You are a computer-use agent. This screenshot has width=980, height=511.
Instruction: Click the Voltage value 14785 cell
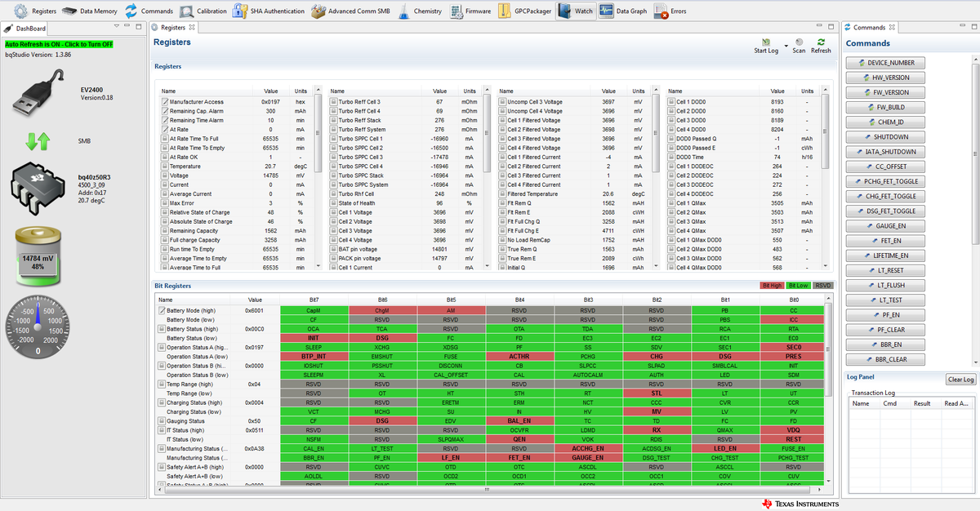tap(270, 176)
